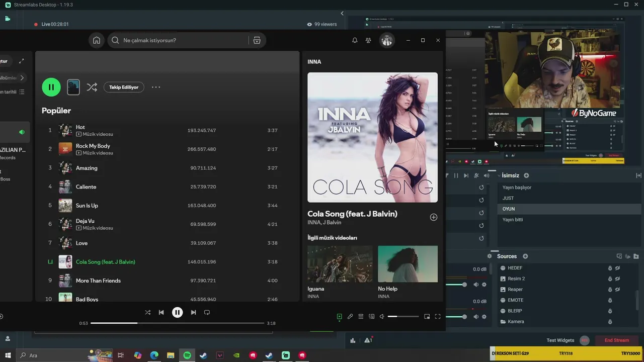
Task: Go to Spotify Home
Action: point(97,40)
